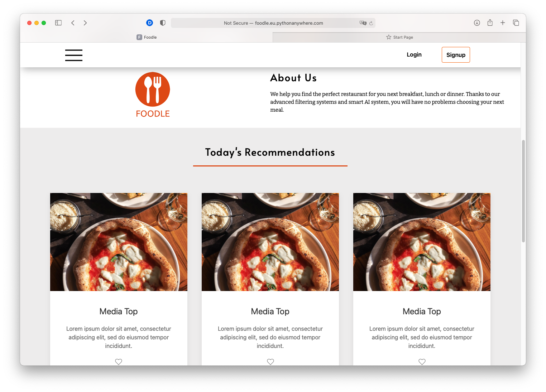Viewport: 546px width, 392px height.
Task: Minimize the Safari window with yellow button
Action: click(x=37, y=23)
